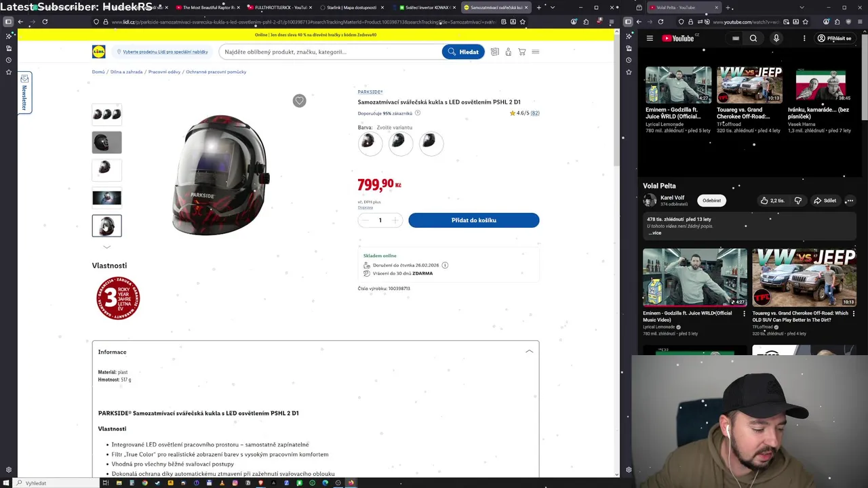This screenshot has height=488, width=868.
Task: Collapse the Informace section
Action: 529,352
